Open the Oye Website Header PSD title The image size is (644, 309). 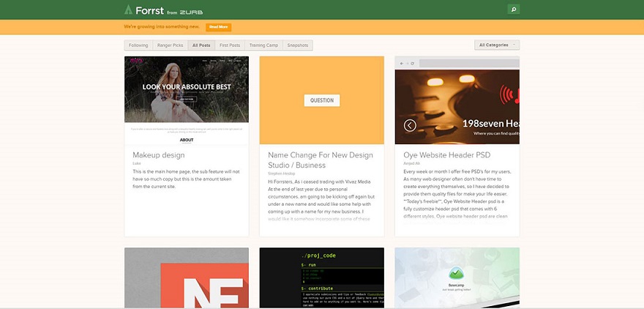(447, 155)
